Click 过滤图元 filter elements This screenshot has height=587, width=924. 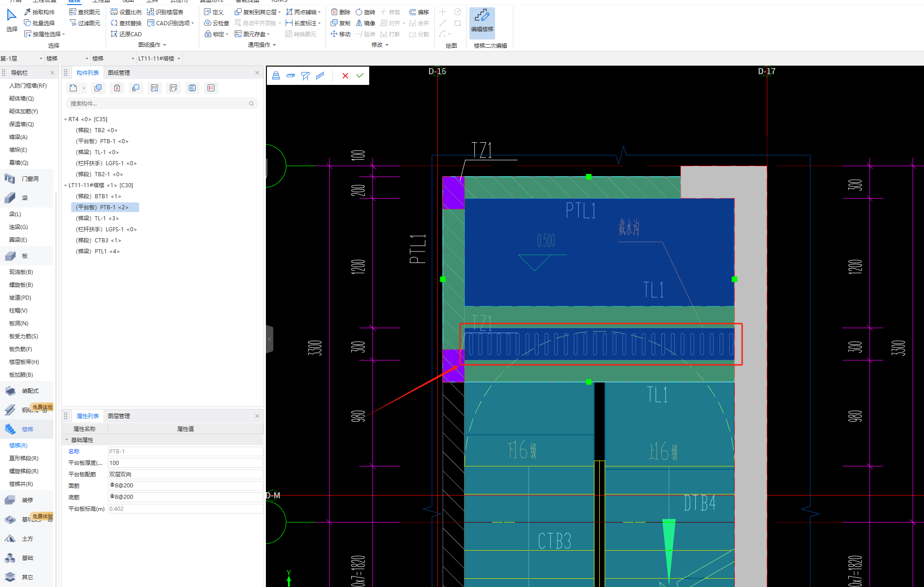pos(85,23)
